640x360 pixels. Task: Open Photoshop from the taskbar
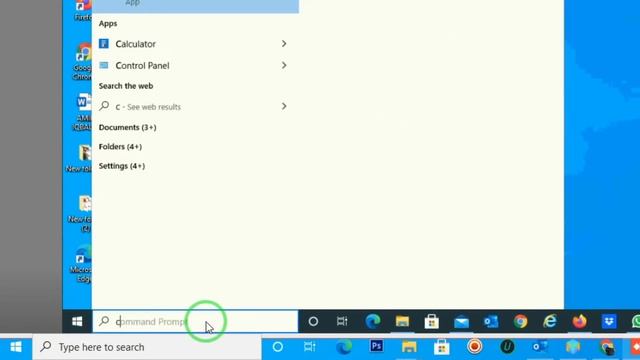pyautogui.click(x=376, y=347)
